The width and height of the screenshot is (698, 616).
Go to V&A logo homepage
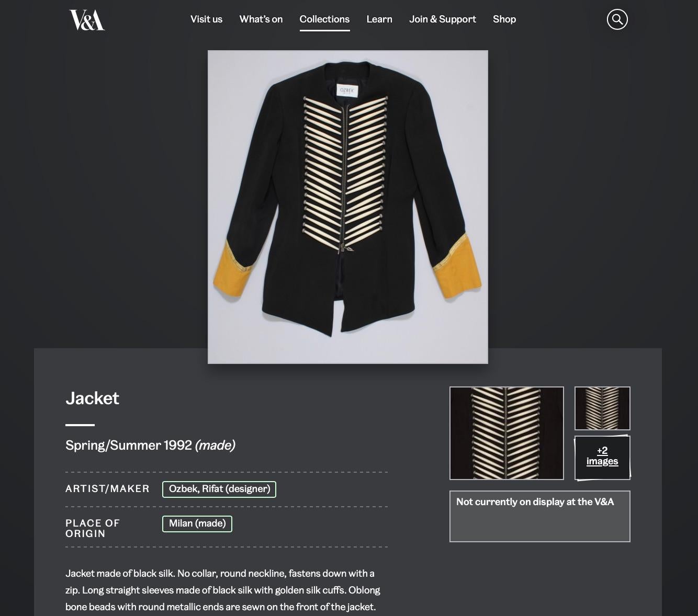tap(87, 20)
